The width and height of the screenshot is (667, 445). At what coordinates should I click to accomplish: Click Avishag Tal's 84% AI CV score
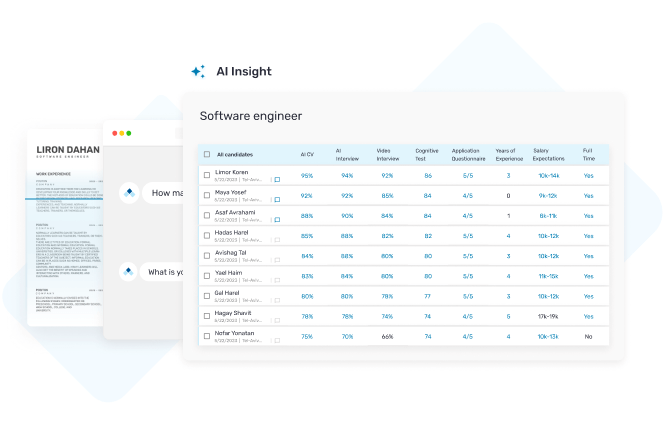pyautogui.click(x=307, y=256)
